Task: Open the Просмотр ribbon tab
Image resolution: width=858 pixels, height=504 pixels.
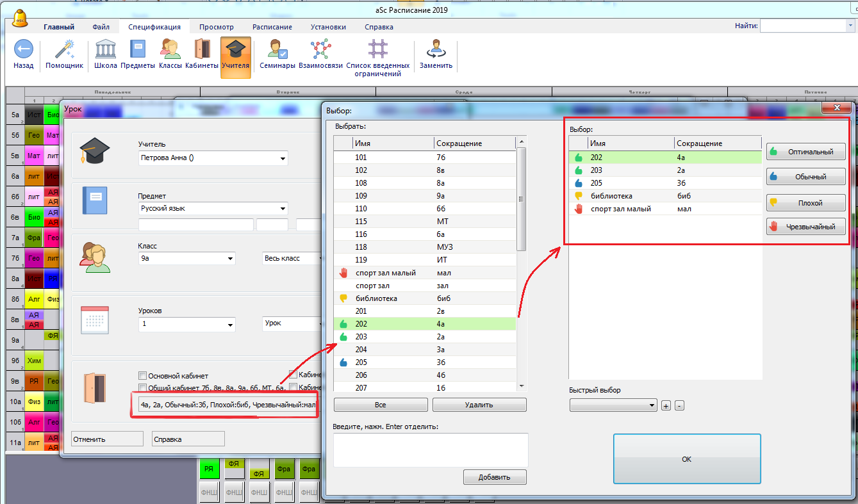Action: point(216,27)
